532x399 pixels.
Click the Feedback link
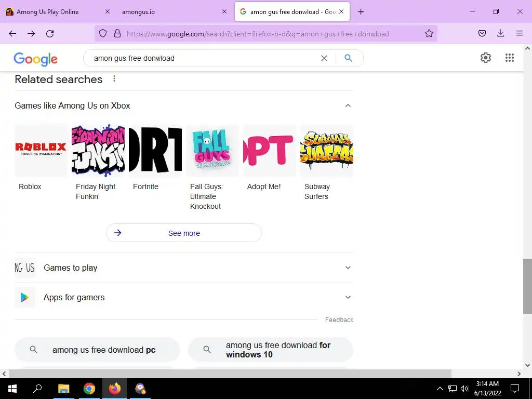click(339, 320)
